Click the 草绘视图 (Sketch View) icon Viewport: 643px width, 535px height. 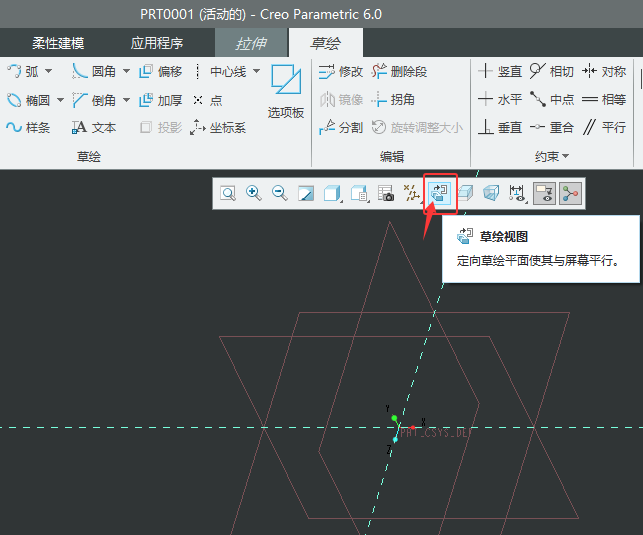[439, 194]
